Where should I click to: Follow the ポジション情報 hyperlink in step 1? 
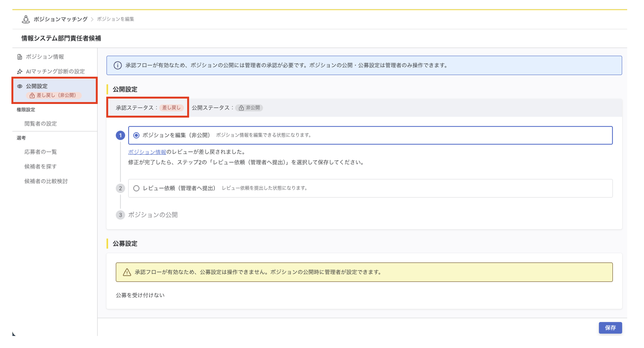pyautogui.click(x=147, y=152)
